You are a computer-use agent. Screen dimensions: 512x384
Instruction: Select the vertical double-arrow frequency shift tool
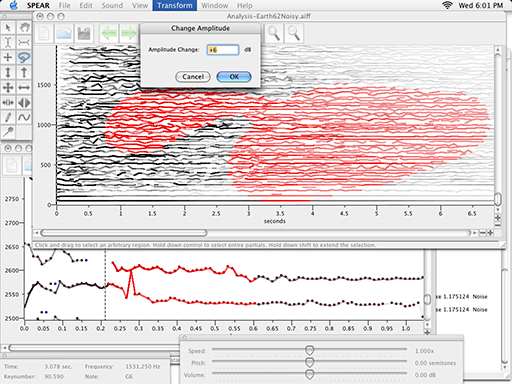click(8, 72)
